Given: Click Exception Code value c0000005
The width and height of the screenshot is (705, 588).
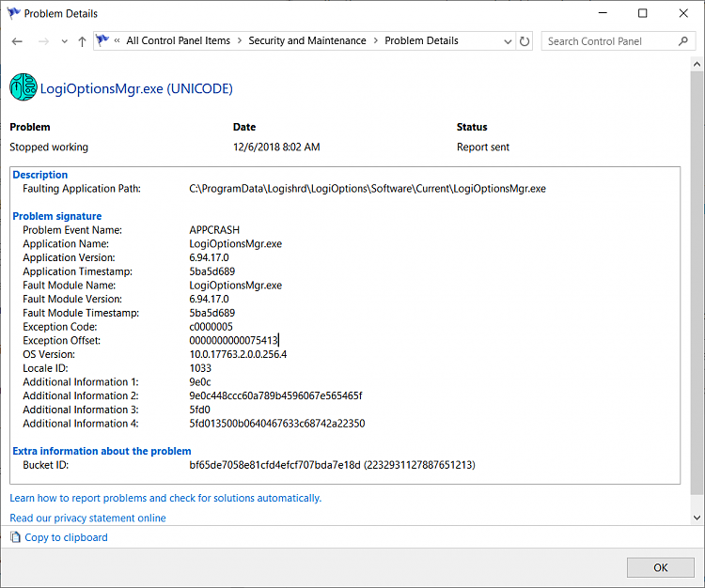Looking at the screenshot, I should coord(211,327).
